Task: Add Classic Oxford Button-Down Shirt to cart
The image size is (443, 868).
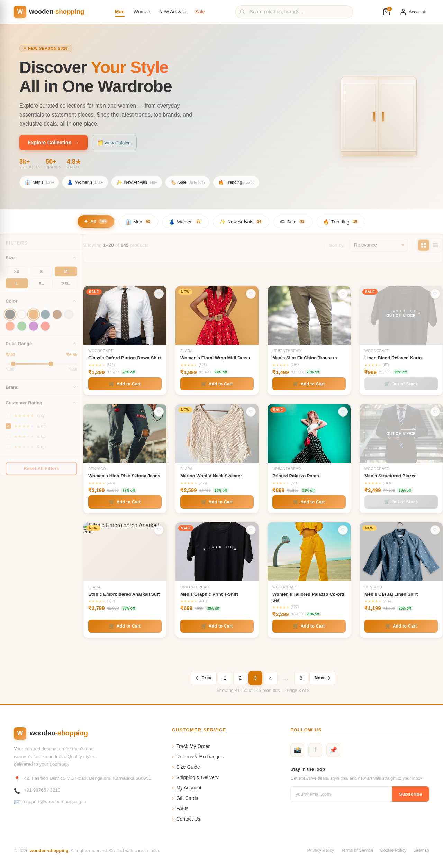Action: tap(125, 384)
